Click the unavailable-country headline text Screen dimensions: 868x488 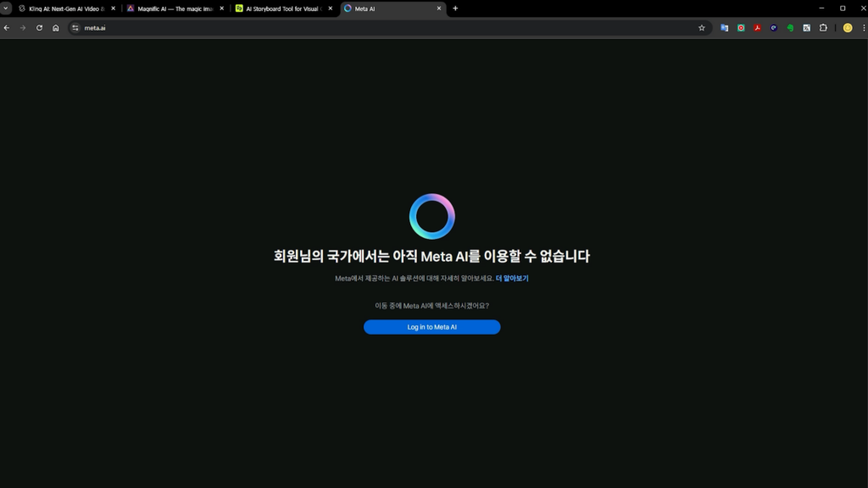pos(431,256)
